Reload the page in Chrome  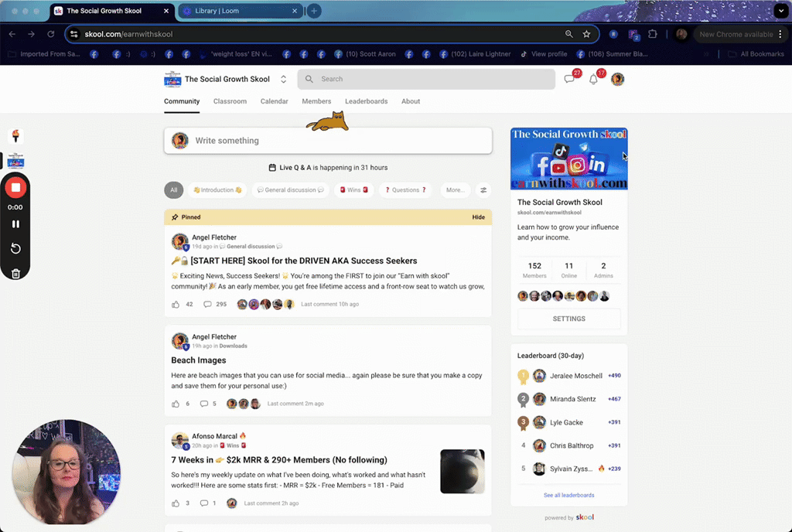[x=50, y=34]
